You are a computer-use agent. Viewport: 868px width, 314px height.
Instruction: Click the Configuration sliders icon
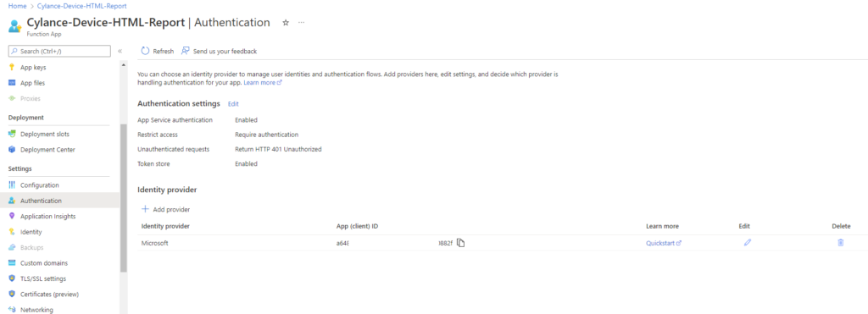coord(12,185)
